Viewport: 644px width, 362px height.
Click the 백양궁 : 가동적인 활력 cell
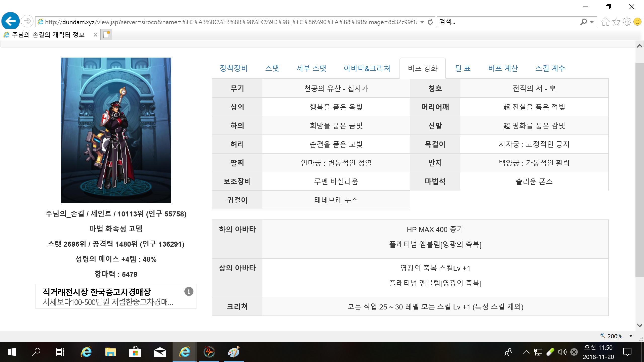534,163
